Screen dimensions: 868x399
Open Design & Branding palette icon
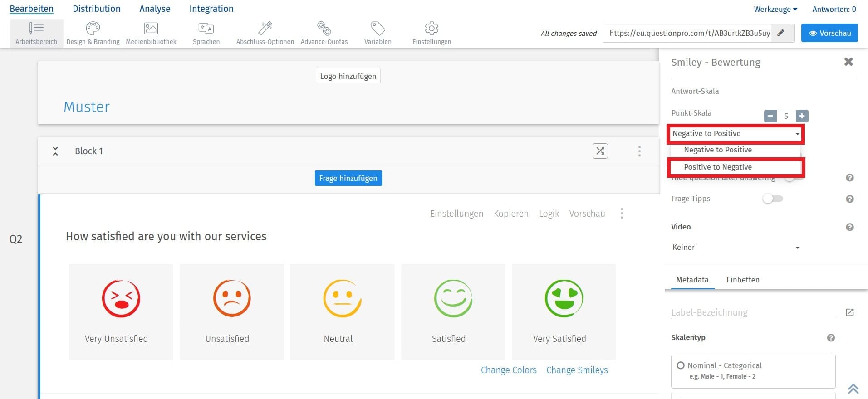tap(93, 29)
